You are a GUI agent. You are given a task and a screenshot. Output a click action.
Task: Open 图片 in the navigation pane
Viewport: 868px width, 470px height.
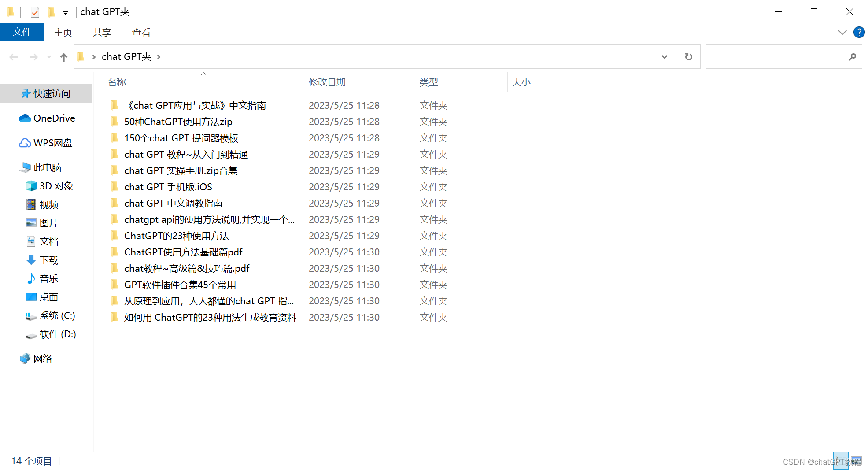tap(42, 223)
